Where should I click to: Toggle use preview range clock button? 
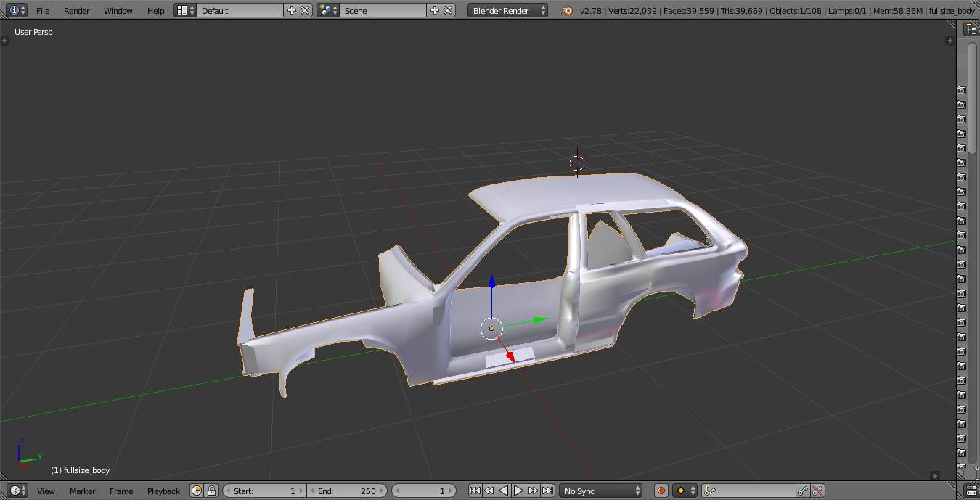(x=197, y=491)
